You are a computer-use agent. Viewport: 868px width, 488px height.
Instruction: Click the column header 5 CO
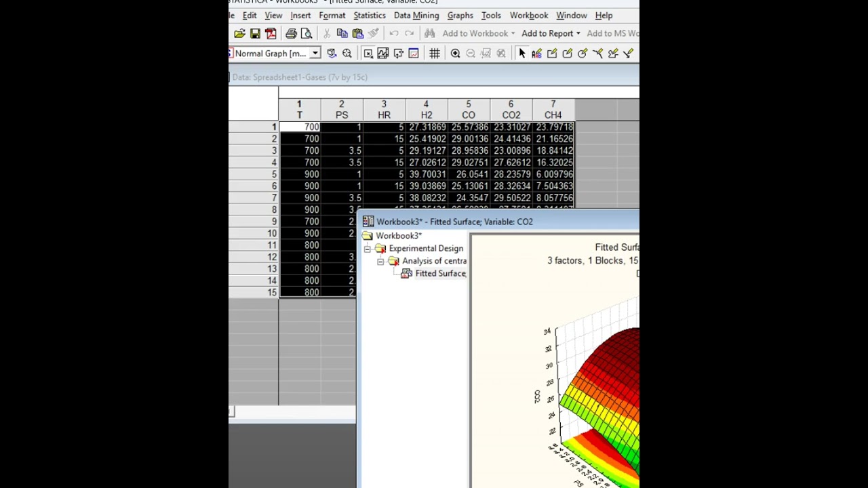[469, 110]
